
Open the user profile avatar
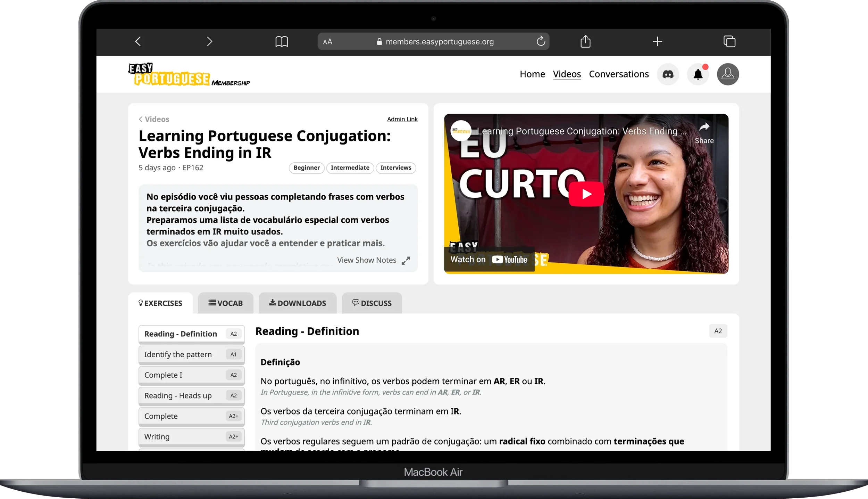click(728, 74)
